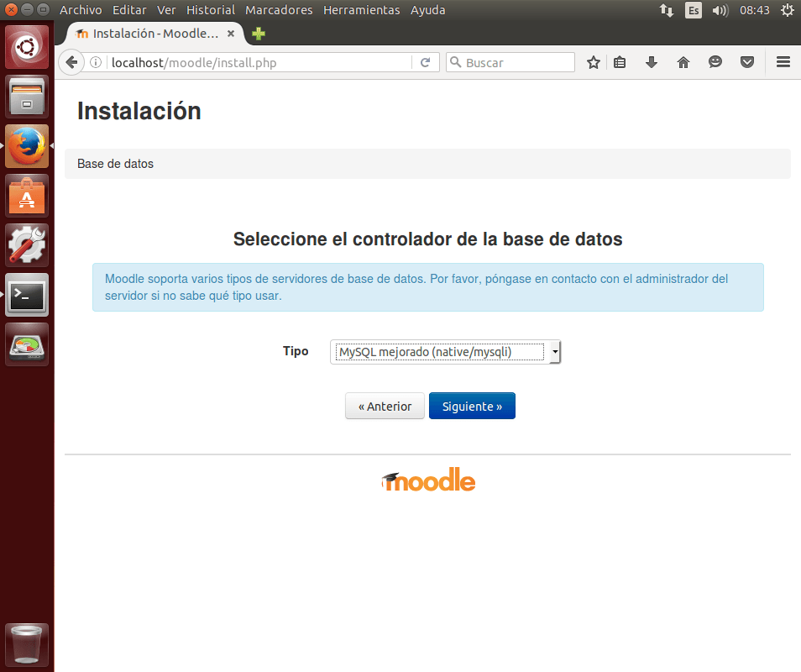Screen dimensions: 801x672
Task: Click the Base de datos breadcrumb text
Action: click(116, 164)
